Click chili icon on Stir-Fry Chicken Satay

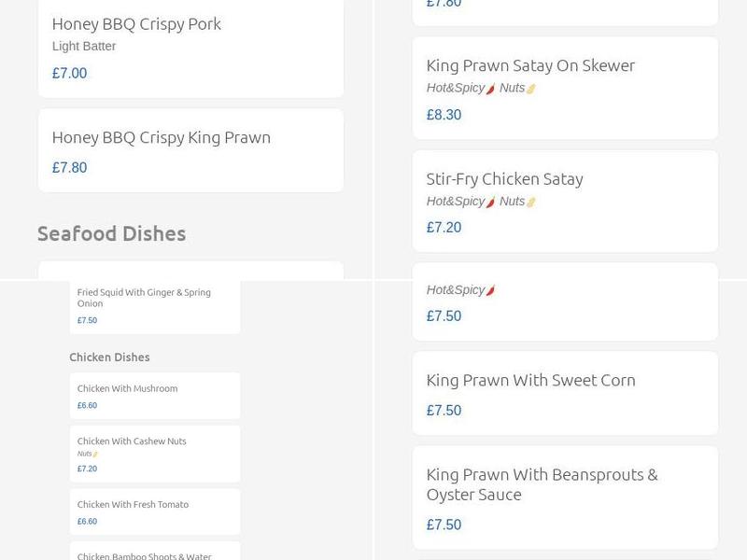pyautogui.click(x=491, y=202)
